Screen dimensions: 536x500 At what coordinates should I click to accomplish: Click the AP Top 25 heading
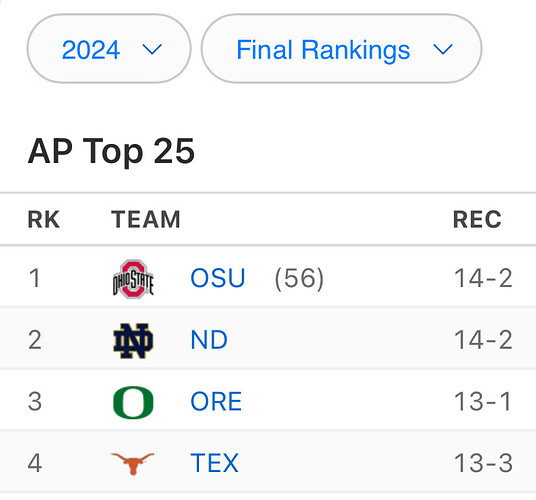(x=111, y=151)
